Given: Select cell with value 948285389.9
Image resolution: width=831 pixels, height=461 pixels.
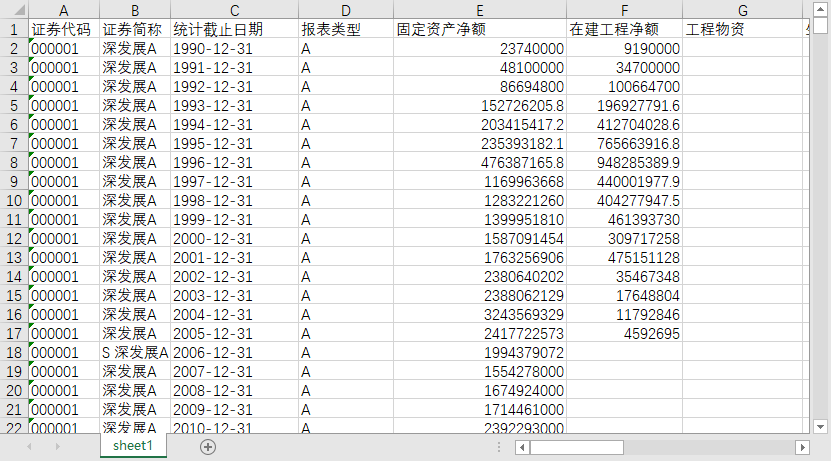Looking at the screenshot, I should tap(624, 163).
